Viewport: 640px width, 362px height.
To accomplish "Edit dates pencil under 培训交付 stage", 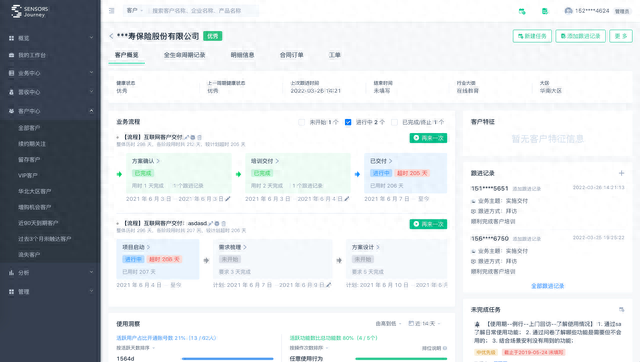I will click(x=347, y=199).
